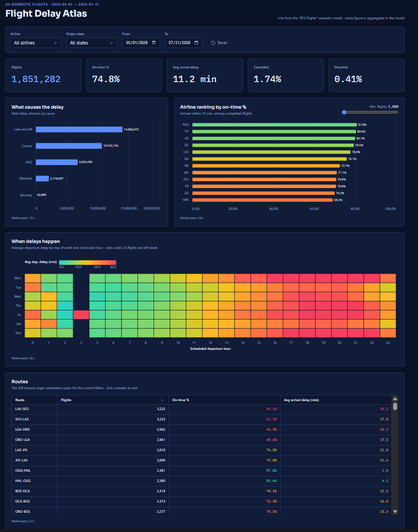Open the Airline dropdown
The height and width of the screenshot is (532, 418).
pos(36,43)
